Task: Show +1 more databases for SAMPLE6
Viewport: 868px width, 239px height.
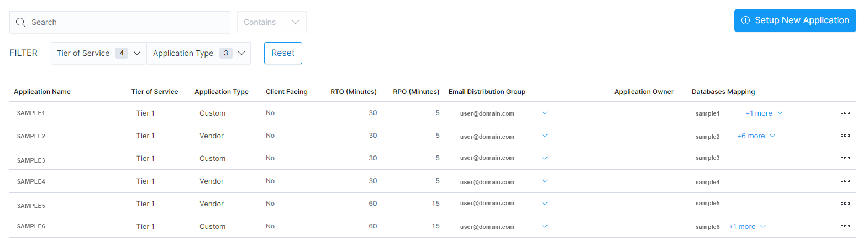Action: 747,227
